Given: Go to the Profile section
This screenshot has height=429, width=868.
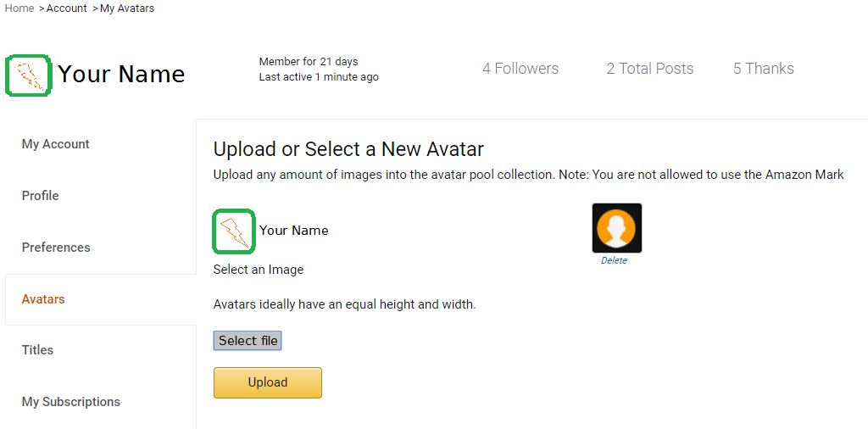Looking at the screenshot, I should 41,196.
